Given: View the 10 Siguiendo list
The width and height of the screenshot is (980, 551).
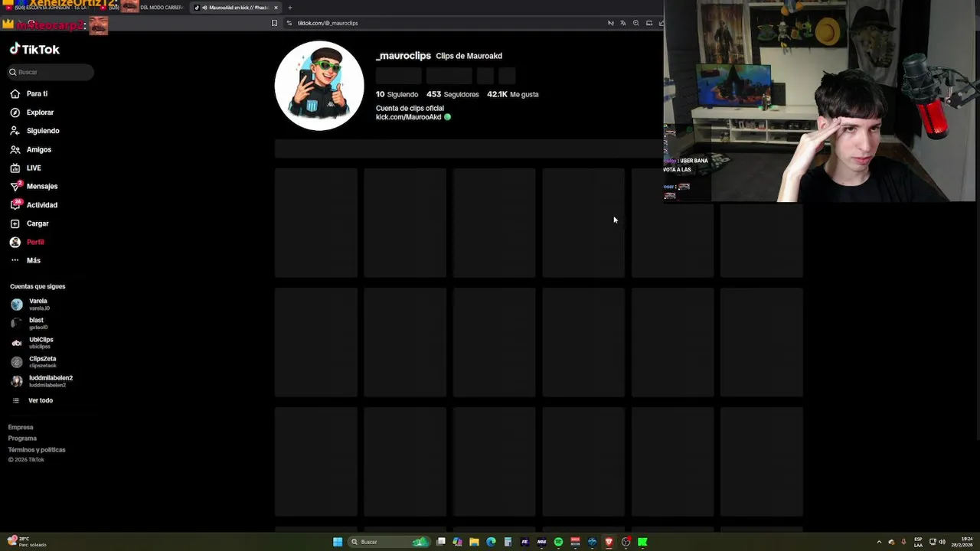Looking at the screenshot, I should coord(397,94).
